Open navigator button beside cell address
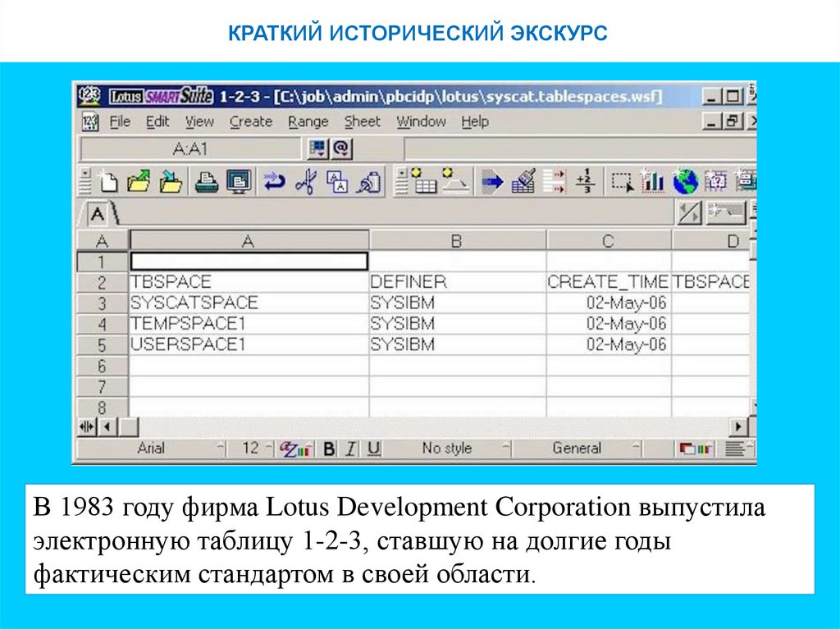Viewport: 840px width, 629px height. click(317, 148)
